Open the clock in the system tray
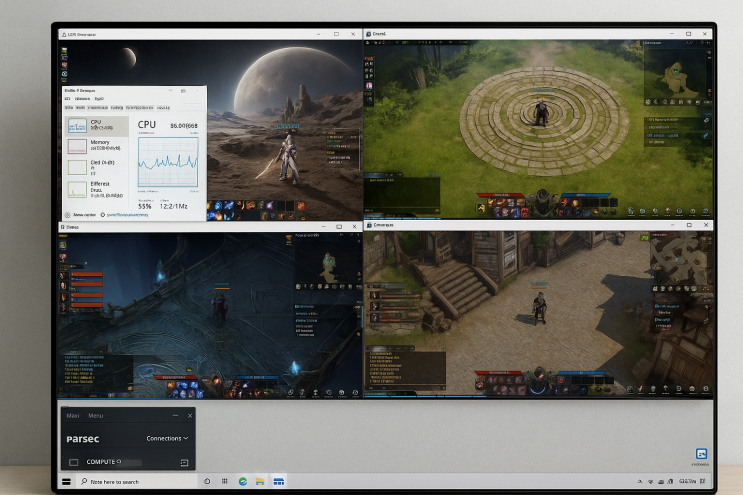The width and height of the screenshot is (743, 495). pyautogui.click(x=687, y=481)
